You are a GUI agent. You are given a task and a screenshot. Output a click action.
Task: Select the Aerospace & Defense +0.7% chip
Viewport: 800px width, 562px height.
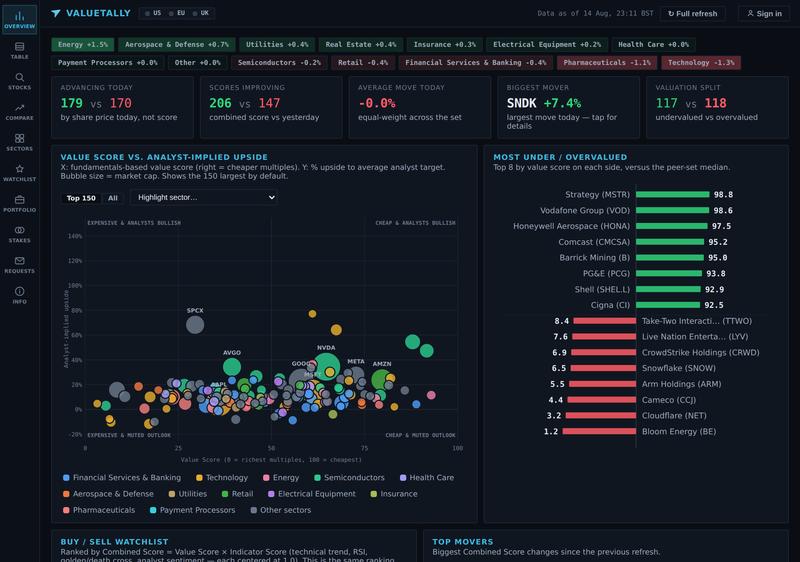click(x=177, y=44)
